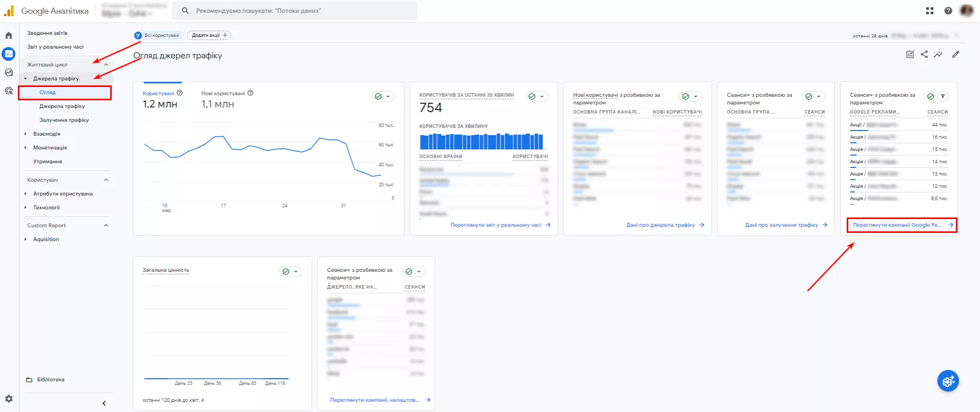This screenshot has height=412, width=980.
Task: Collapse the Життєвий цикл section
Action: tap(106, 64)
